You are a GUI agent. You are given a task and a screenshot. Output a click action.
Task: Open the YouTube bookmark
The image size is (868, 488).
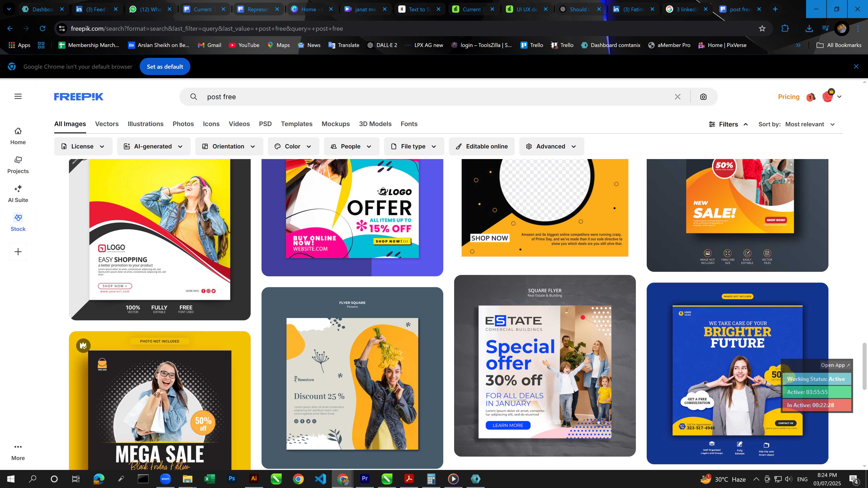[x=244, y=45]
